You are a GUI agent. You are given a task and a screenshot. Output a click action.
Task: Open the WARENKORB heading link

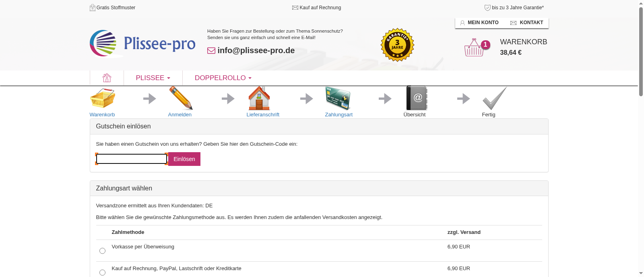(524, 42)
